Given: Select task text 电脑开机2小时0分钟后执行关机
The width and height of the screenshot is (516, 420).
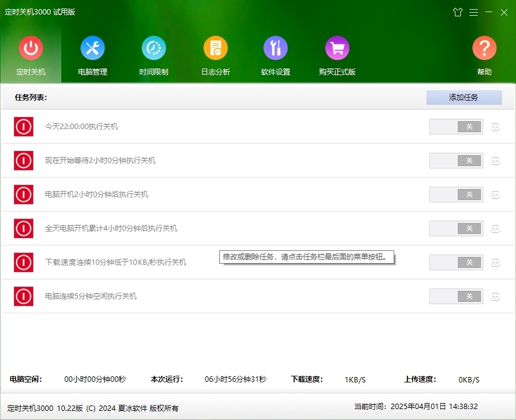Looking at the screenshot, I should pyautogui.click(x=96, y=195).
